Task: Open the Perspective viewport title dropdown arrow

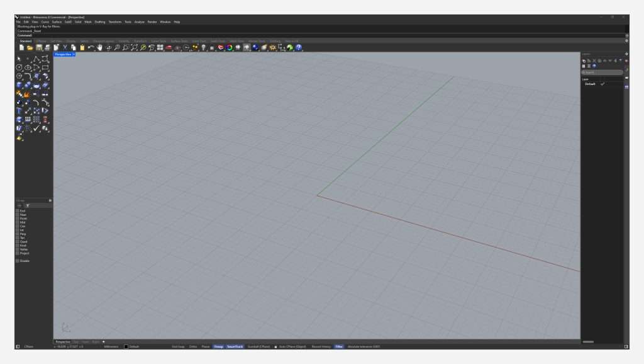Action: pyautogui.click(x=74, y=54)
